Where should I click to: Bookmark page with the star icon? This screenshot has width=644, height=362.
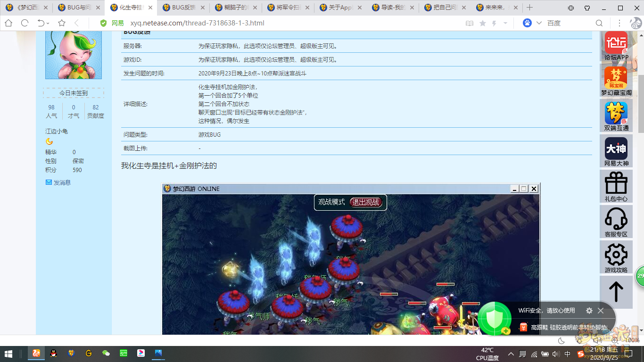[x=62, y=23]
